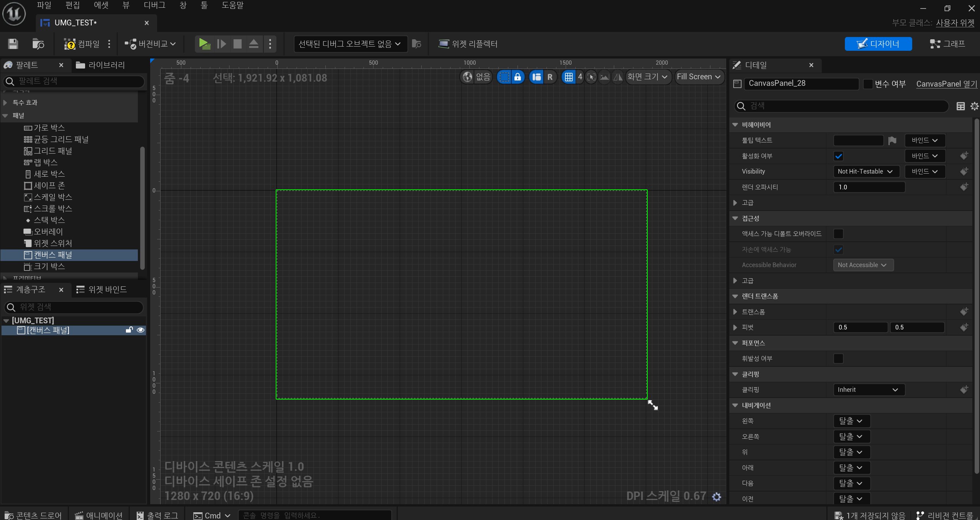Image resolution: width=980 pixels, height=520 pixels.
Task: Click the localization globe icon in viewport
Action: (x=467, y=77)
